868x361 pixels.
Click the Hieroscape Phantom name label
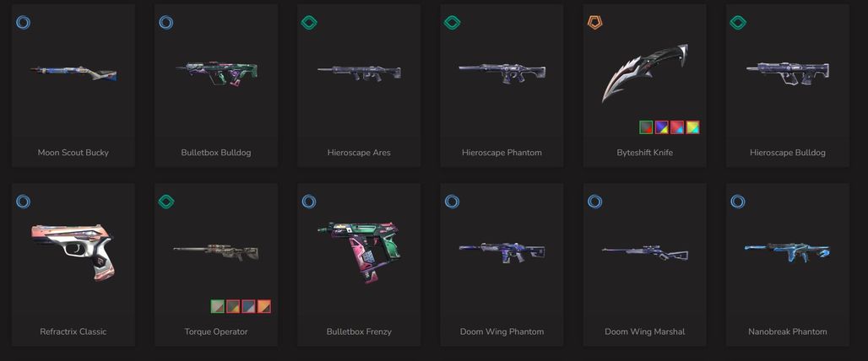tap(502, 153)
